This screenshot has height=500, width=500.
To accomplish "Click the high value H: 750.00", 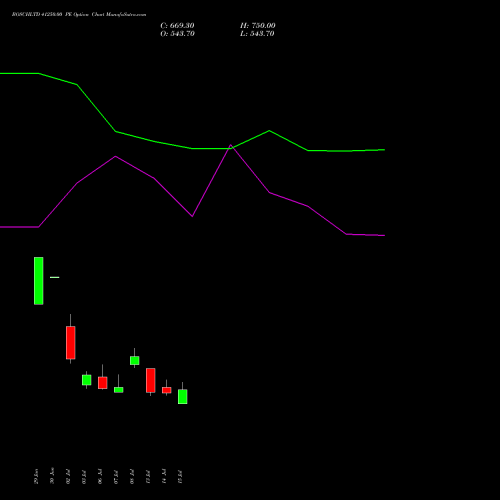I will click(x=258, y=26).
